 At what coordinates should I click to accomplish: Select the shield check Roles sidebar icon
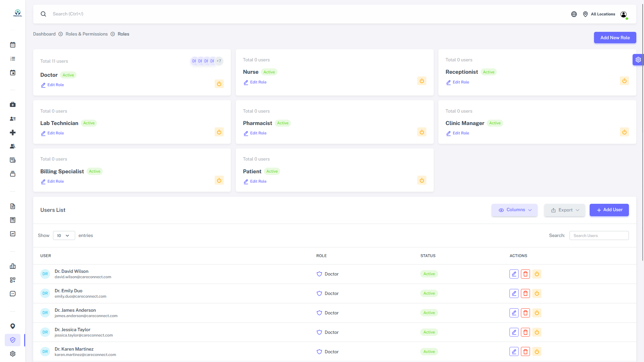click(13, 340)
